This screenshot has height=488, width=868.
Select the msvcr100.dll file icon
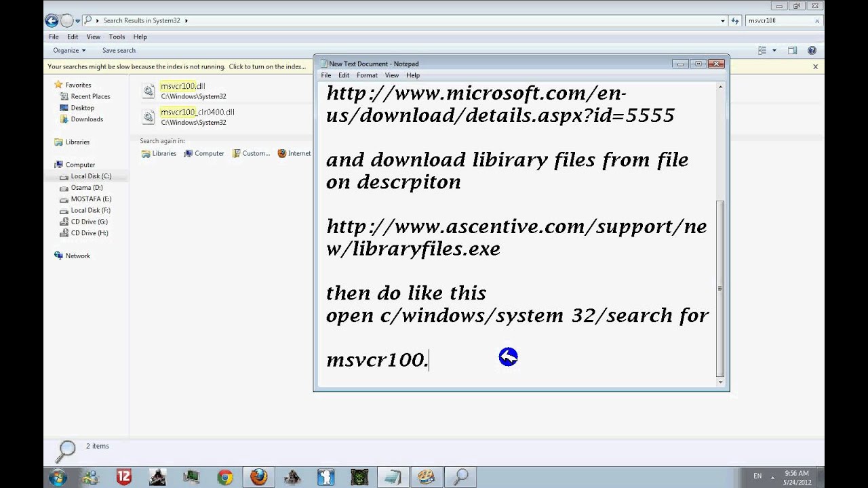coord(149,91)
